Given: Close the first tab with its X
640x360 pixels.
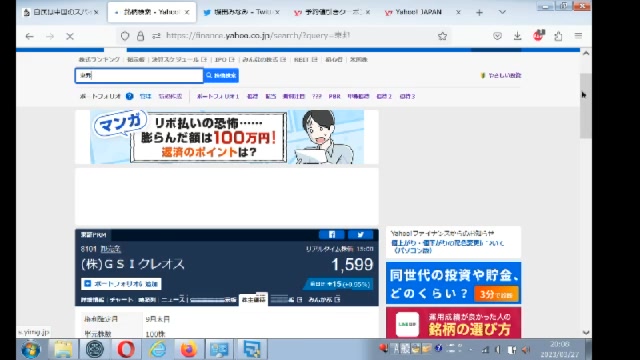Looking at the screenshot, I should pyautogui.click(x=96, y=13).
